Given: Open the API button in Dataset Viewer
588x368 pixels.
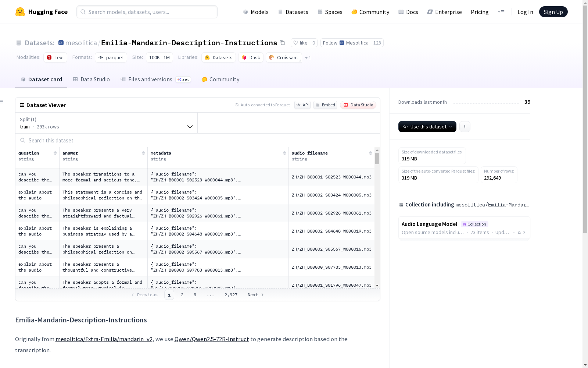Looking at the screenshot, I should coord(302,105).
